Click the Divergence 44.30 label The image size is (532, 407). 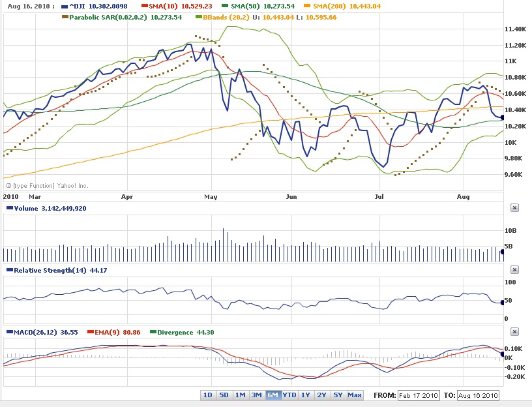pos(186,333)
